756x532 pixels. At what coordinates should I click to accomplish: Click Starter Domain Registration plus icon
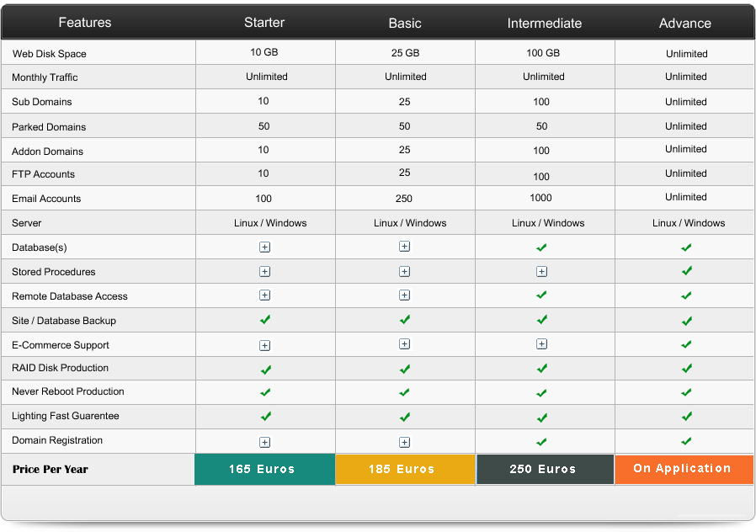click(264, 442)
